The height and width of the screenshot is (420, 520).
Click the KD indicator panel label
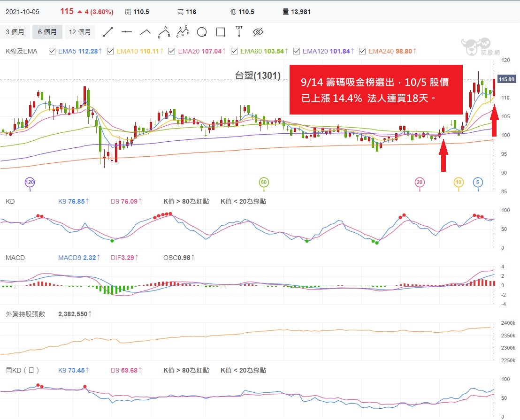coord(10,201)
